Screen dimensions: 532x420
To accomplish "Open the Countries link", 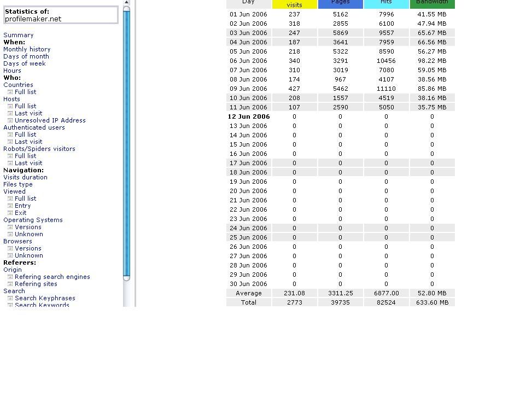I will pos(19,85).
